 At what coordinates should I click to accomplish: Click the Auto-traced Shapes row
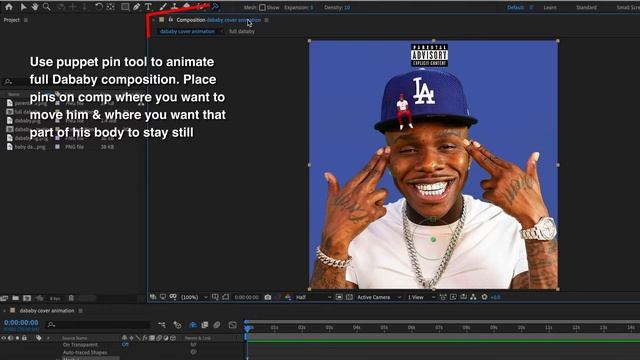85,352
